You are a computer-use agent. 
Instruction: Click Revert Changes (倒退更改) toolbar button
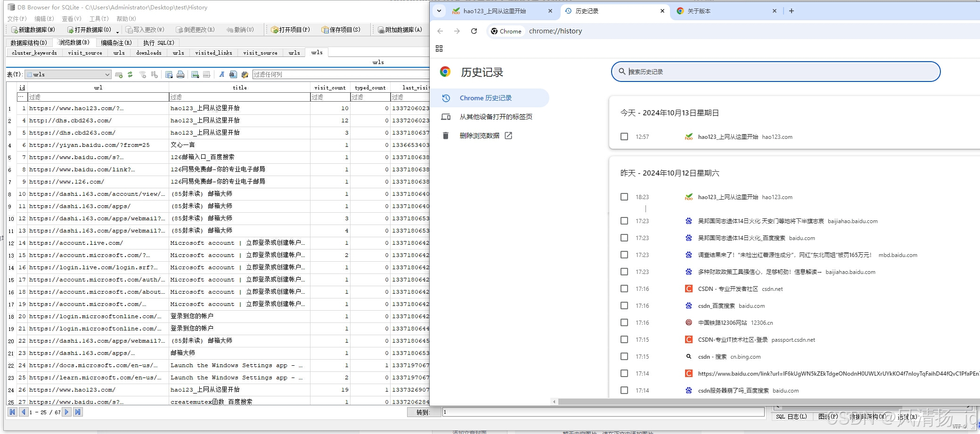[x=196, y=30]
